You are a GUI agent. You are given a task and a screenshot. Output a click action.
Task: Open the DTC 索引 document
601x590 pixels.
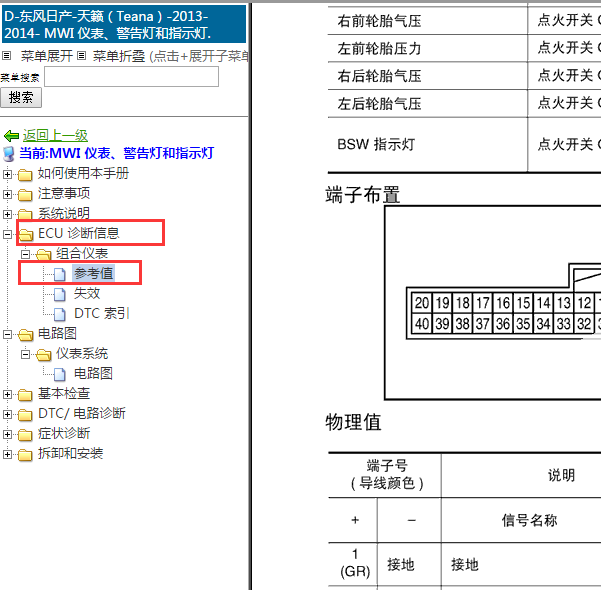click(102, 313)
